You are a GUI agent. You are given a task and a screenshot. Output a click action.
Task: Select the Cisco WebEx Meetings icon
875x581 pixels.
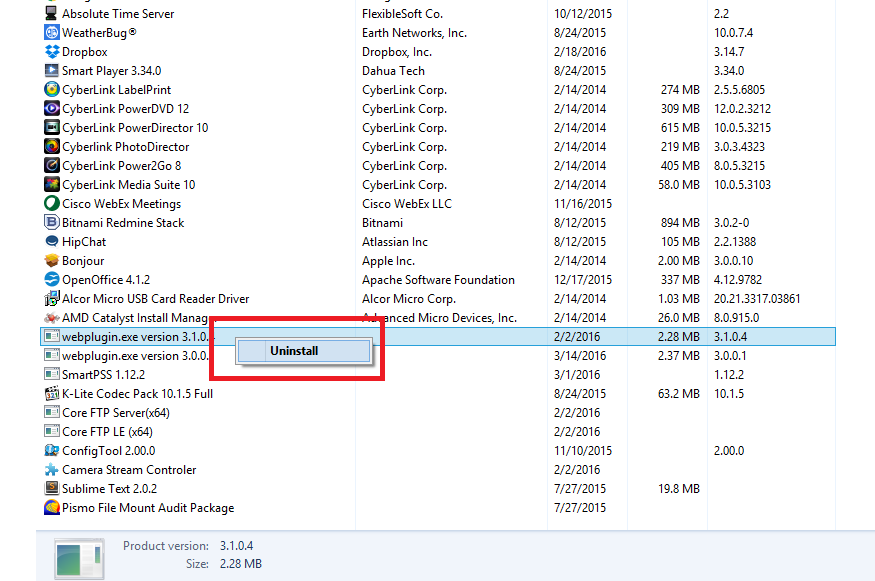[51, 204]
